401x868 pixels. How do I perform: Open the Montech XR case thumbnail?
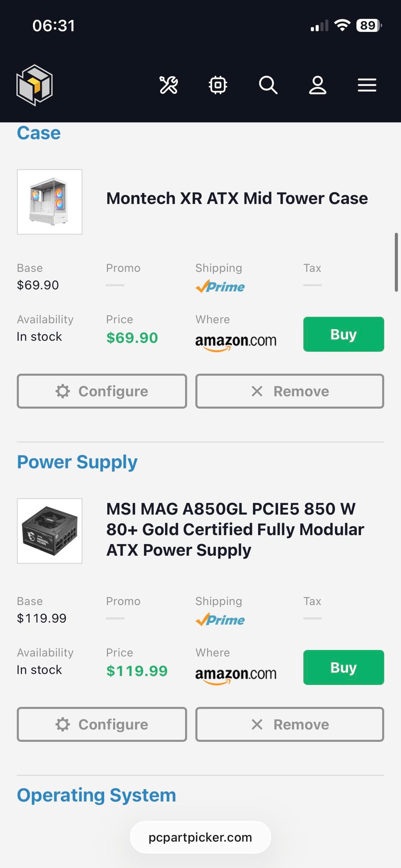[x=50, y=202]
